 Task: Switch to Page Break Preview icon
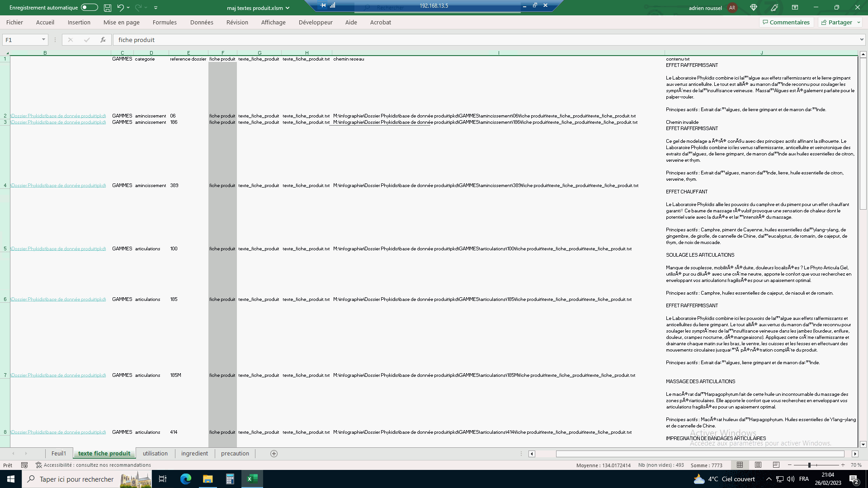click(x=776, y=465)
